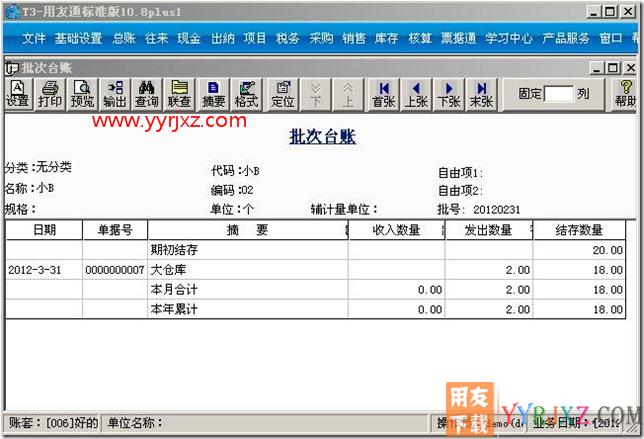Jump to last page with 末张

481,94
